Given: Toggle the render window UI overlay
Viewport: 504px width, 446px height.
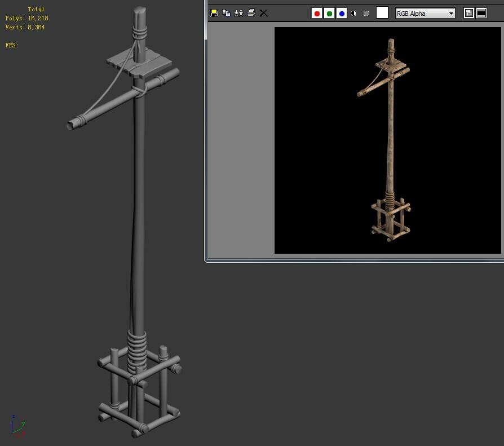Looking at the screenshot, I should pos(469,13).
